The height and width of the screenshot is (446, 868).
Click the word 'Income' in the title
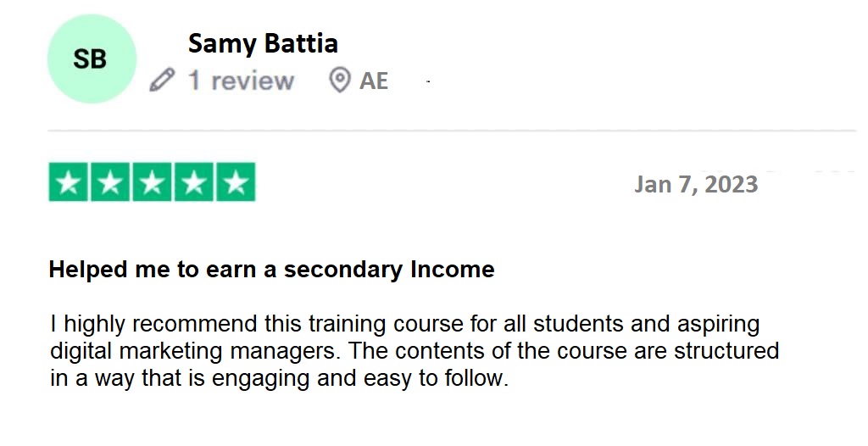[x=453, y=270]
